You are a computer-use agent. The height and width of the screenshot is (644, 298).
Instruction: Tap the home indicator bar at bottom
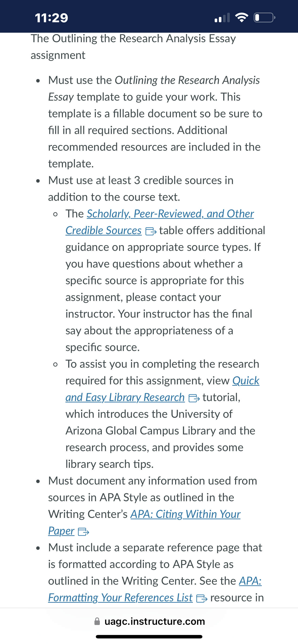tap(149, 637)
